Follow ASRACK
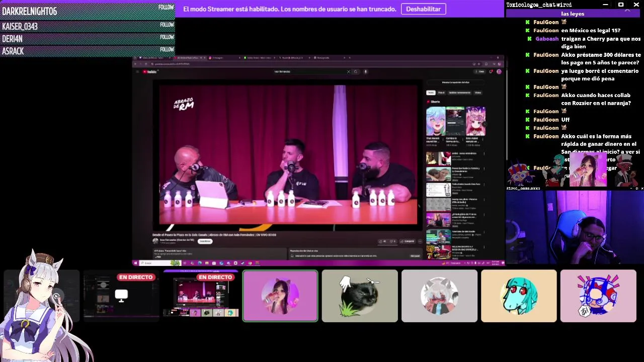This screenshot has height=362, width=644. pyautogui.click(x=167, y=49)
